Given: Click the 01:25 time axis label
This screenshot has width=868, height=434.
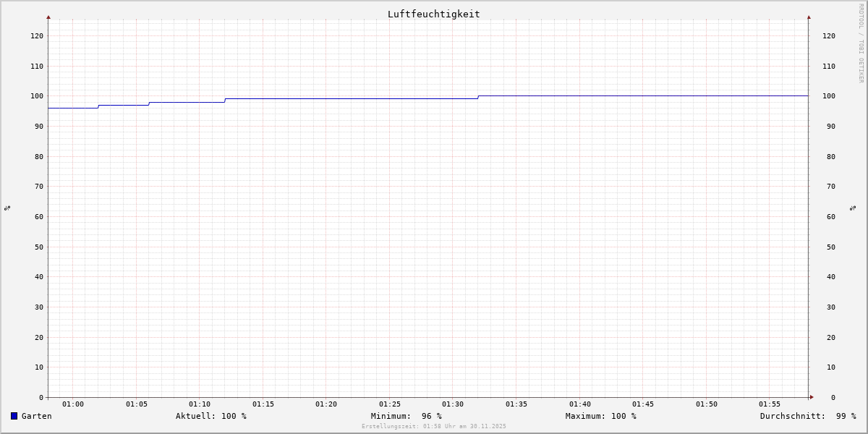Looking at the screenshot, I should pos(390,404).
